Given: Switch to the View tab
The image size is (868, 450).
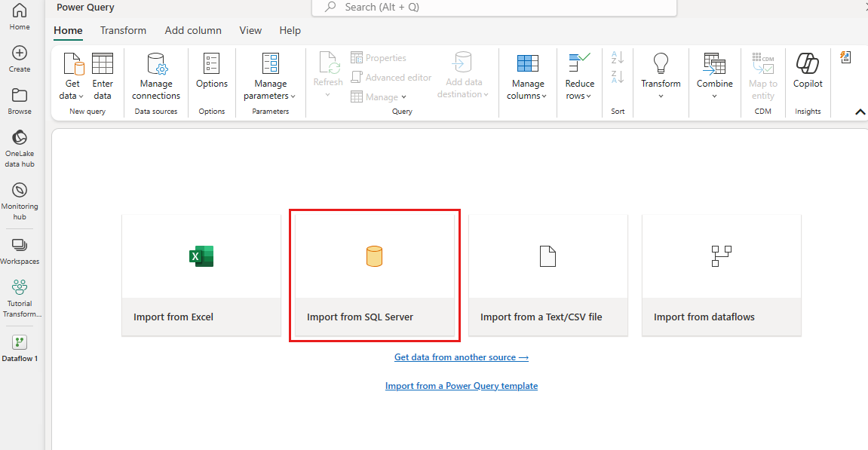Looking at the screenshot, I should 250,30.
